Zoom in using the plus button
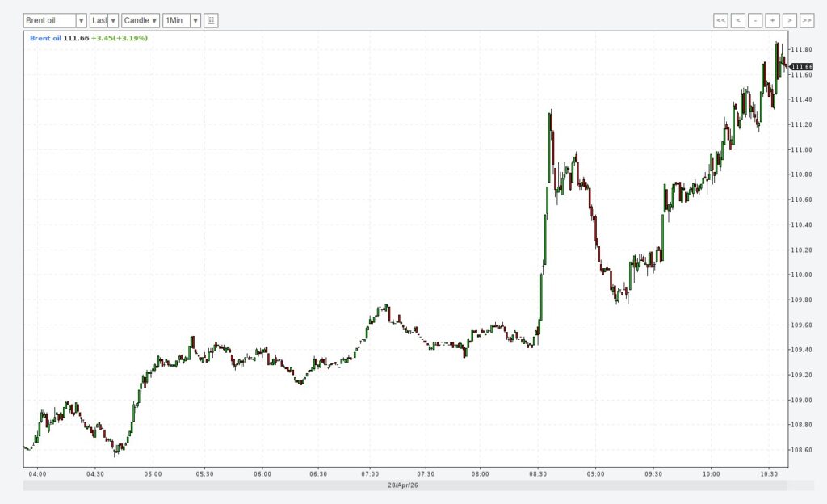The width and height of the screenshot is (827, 504). point(772,20)
